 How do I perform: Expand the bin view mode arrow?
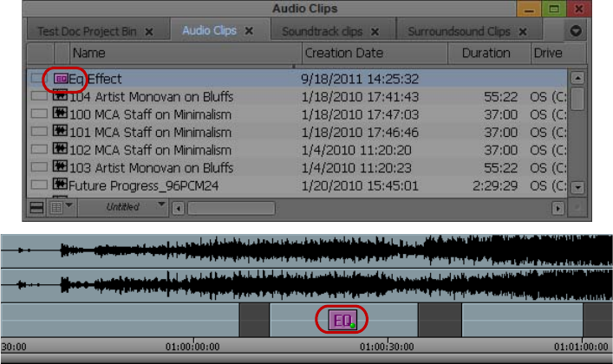pyautogui.click(x=69, y=205)
